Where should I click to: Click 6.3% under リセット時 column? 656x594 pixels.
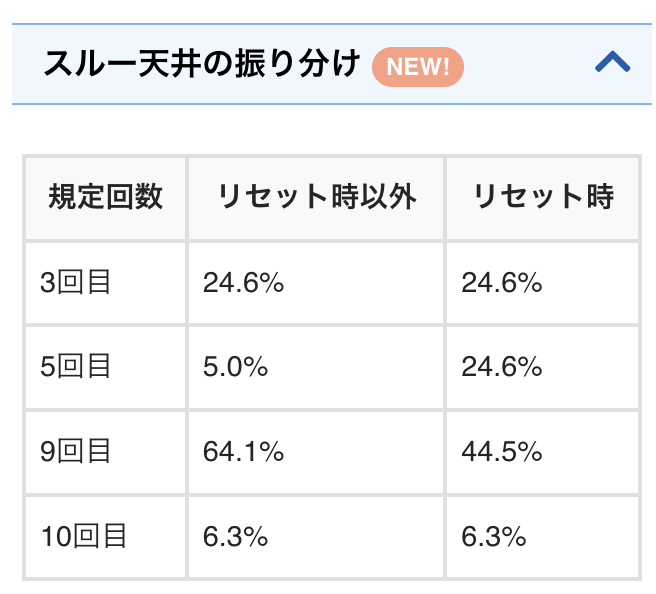tap(494, 537)
